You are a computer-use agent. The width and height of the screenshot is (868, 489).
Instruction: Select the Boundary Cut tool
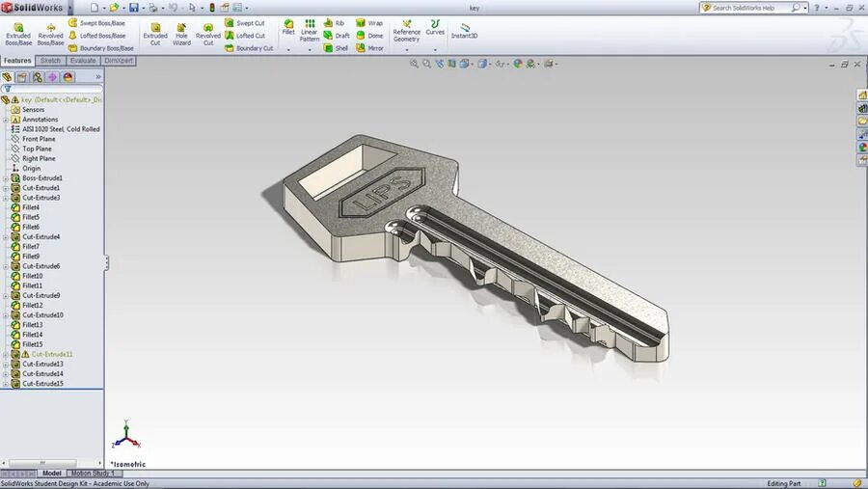(x=249, y=48)
